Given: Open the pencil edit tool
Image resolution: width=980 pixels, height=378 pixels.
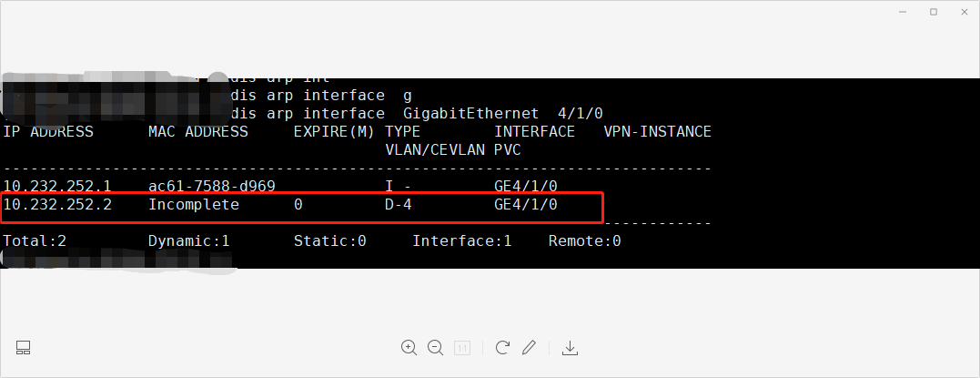Looking at the screenshot, I should pyautogui.click(x=529, y=347).
